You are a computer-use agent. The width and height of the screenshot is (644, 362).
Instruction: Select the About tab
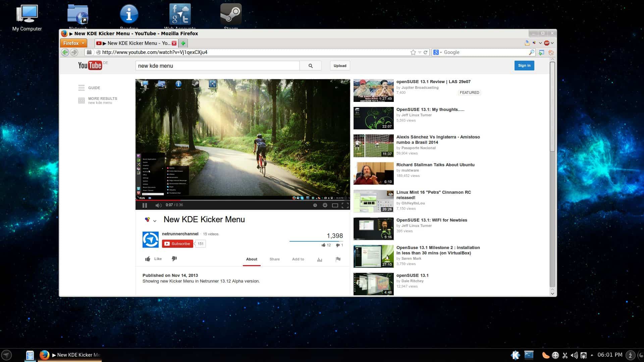click(252, 259)
